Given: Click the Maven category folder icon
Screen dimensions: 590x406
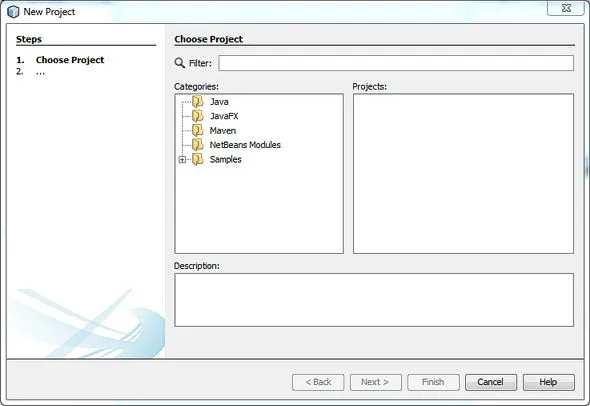Looking at the screenshot, I should pyautogui.click(x=198, y=130).
